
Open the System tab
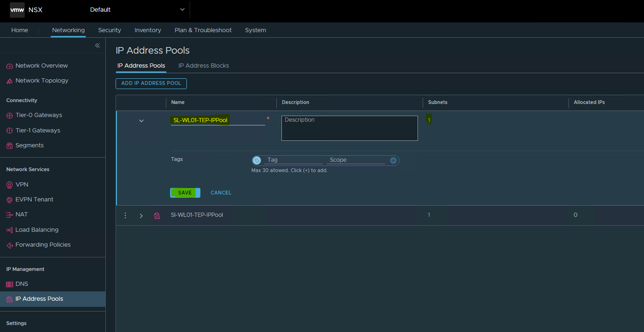tap(255, 30)
